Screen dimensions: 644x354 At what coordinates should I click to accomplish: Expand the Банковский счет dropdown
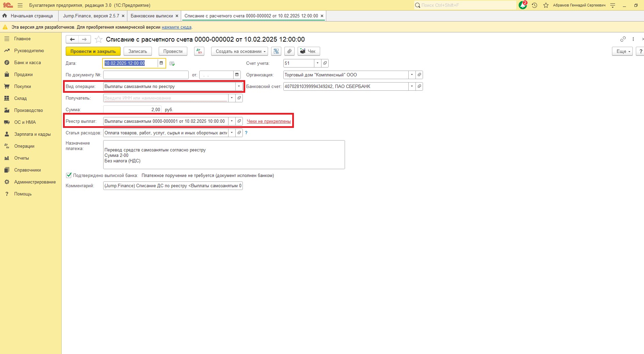(412, 86)
